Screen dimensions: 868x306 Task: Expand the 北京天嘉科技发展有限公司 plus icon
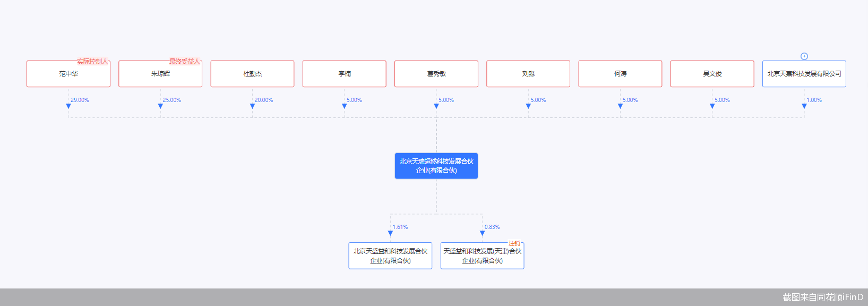[x=804, y=56]
